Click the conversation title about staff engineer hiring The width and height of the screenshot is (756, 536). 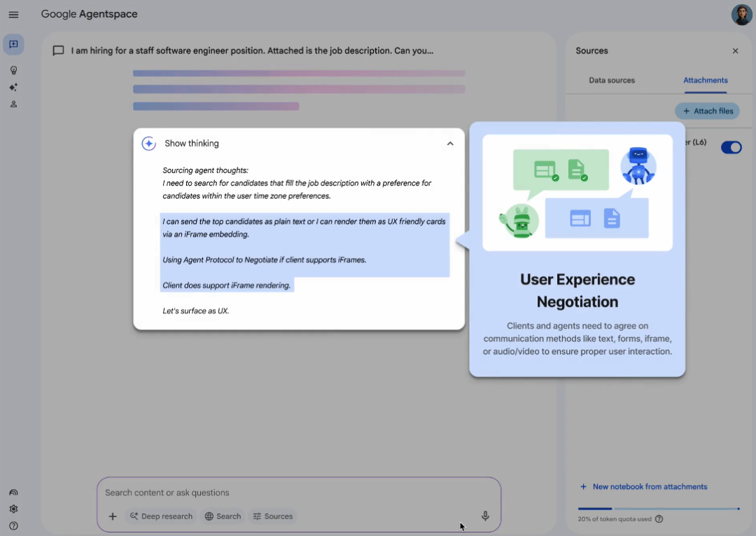252,50
